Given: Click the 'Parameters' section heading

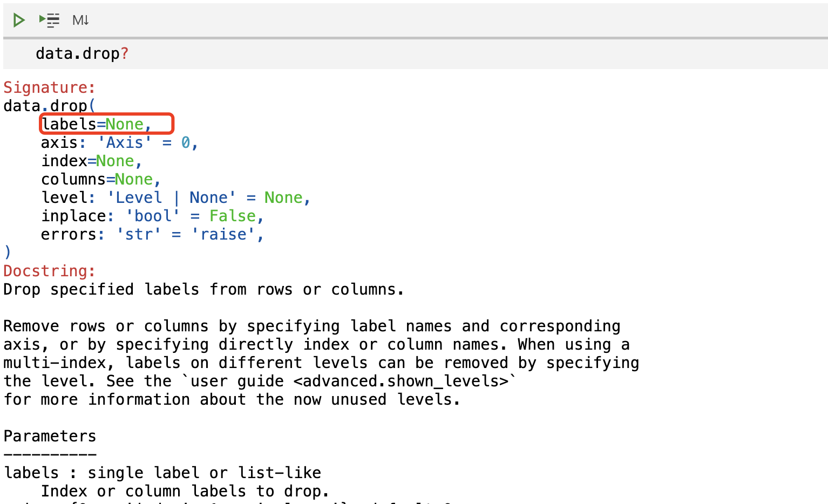Looking at the screenshot, I should click(x=50, y=436).
